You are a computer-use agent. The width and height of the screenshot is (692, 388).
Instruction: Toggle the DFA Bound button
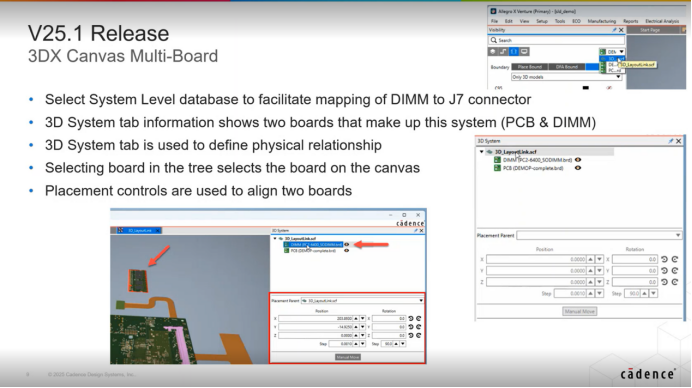(567, 67)
